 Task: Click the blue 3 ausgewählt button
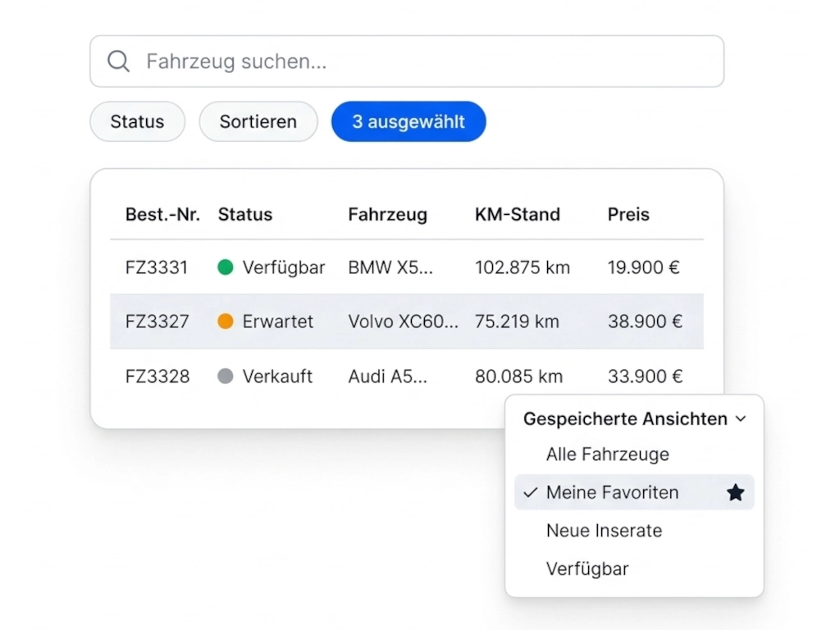pos(408,121)
